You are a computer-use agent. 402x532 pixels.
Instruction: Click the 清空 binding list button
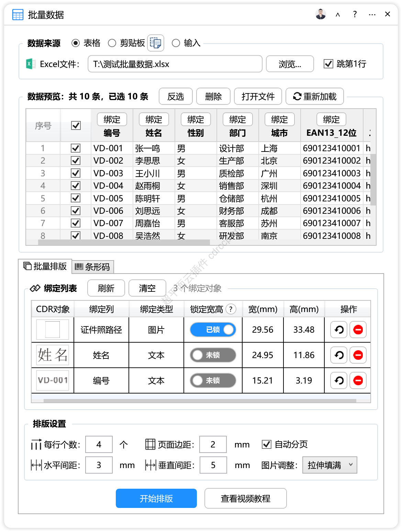click(147, 288)
